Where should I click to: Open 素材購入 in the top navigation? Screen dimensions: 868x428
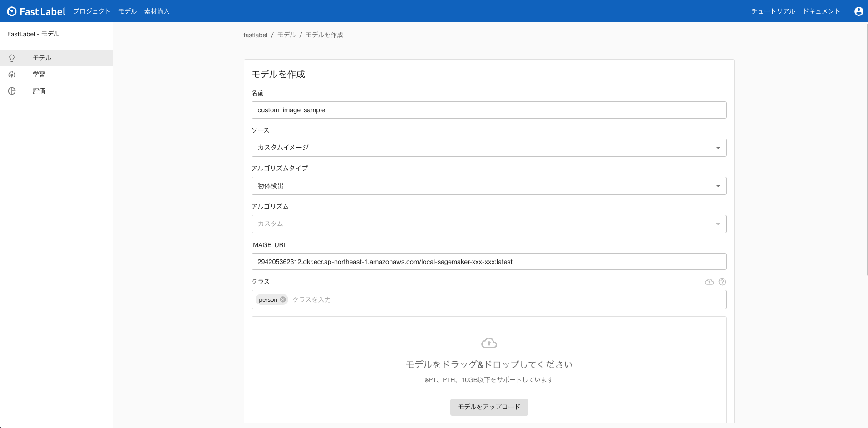click(x=157, y=11)
